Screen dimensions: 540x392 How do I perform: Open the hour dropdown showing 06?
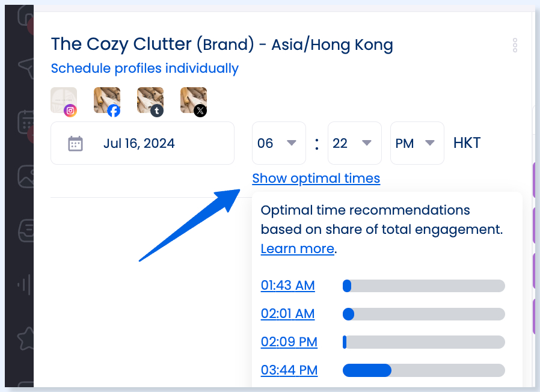[x=278, y=143]
